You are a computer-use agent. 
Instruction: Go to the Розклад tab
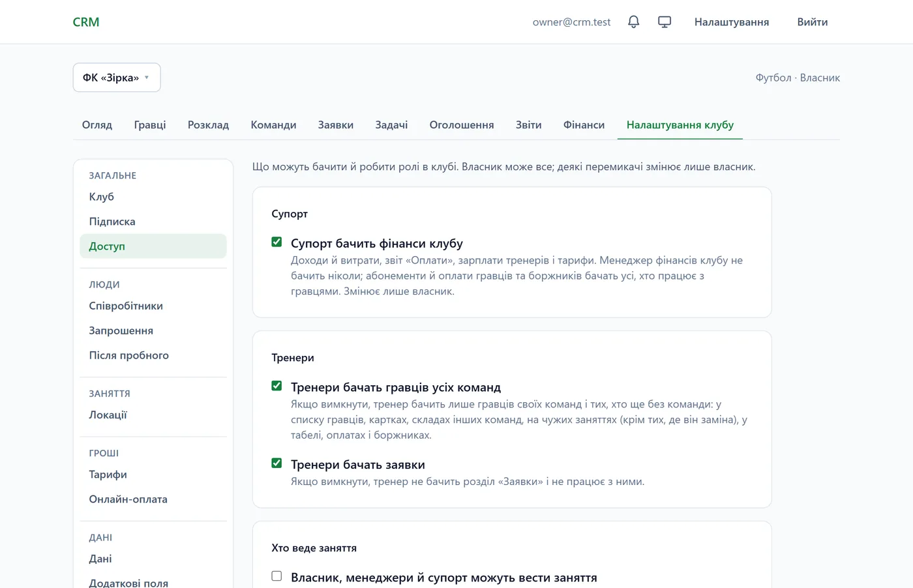(208, 125)
